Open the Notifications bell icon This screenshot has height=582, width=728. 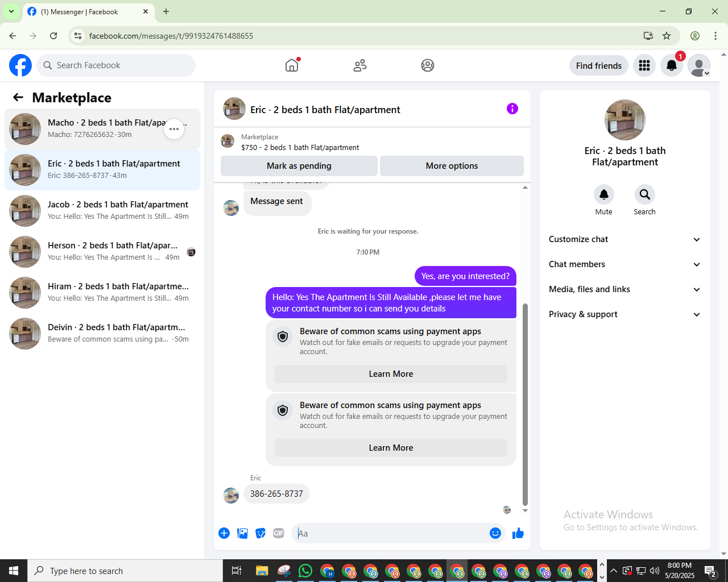pyautogui.click(x=672, y=65)
